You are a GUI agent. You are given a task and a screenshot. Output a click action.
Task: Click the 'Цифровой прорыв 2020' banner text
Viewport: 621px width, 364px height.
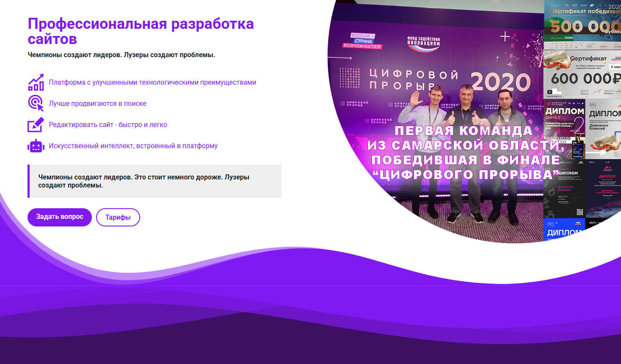pyautogui.click(x=450, y=80)
